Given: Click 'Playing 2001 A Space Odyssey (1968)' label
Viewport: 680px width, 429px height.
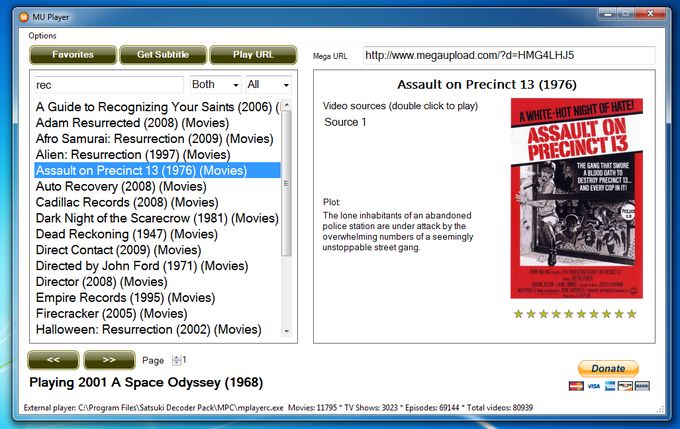Looking at the screenshot, I should [146, 383].
